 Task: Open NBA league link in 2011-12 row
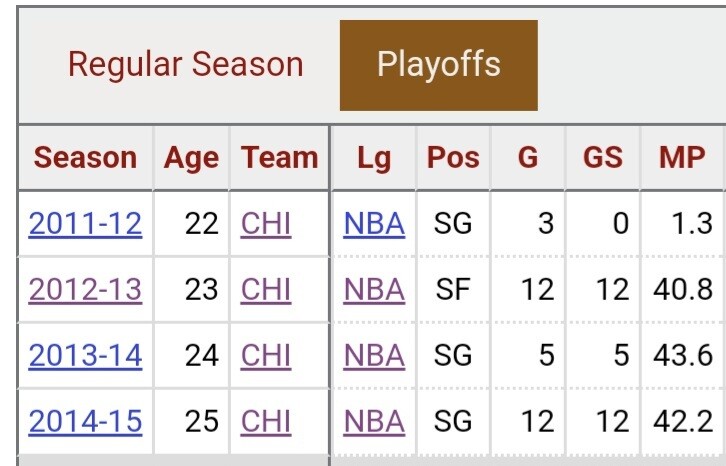point(374,223)
